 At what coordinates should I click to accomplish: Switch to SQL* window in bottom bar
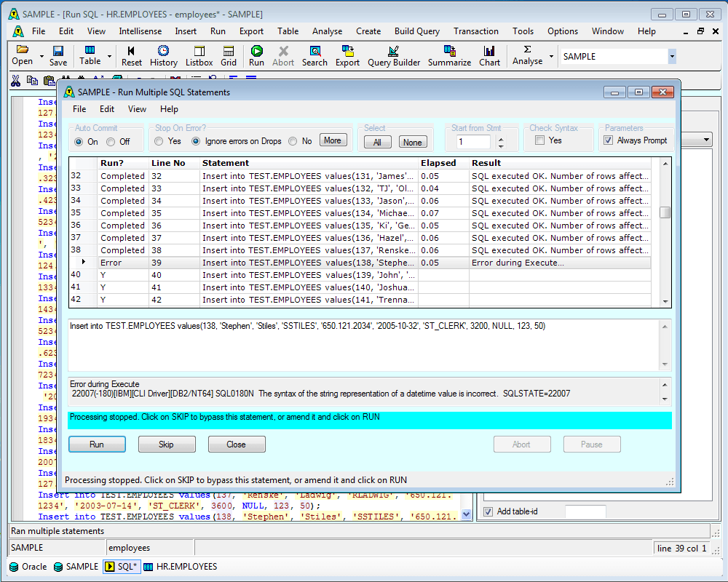tap(121, 567)
